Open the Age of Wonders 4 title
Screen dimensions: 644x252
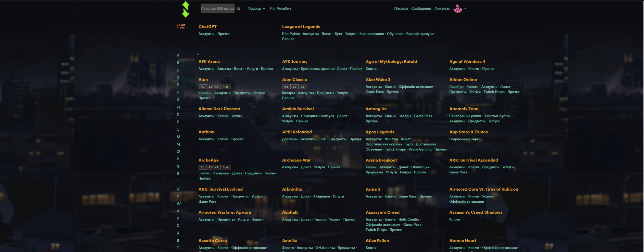pos(467,61)
